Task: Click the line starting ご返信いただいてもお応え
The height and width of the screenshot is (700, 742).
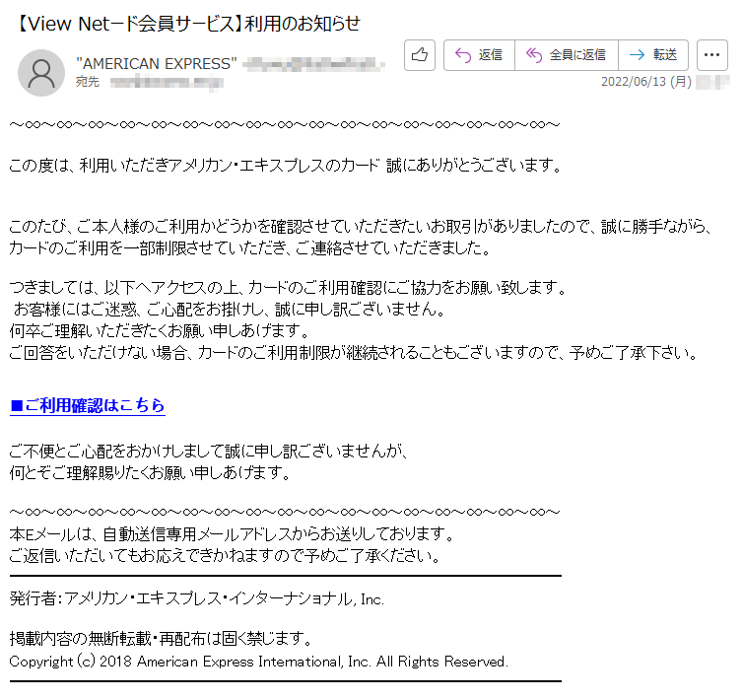Action: (x=226, y=555)
